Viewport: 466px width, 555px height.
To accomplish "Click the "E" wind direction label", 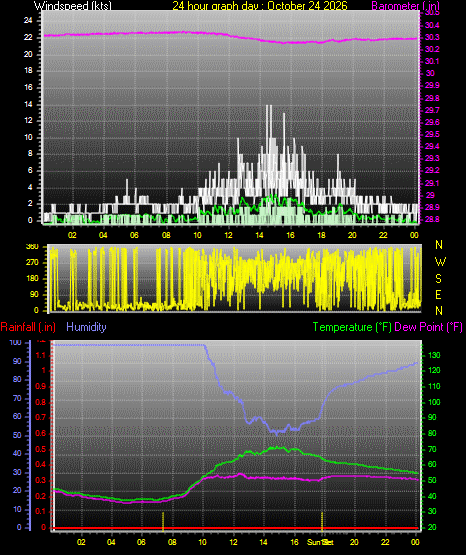I will tap(438, 294).
